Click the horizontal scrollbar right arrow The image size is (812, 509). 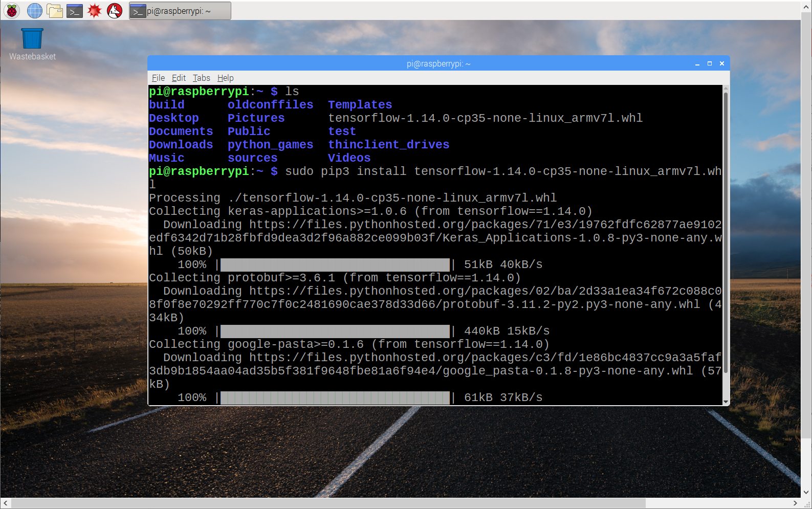point(796,503)
